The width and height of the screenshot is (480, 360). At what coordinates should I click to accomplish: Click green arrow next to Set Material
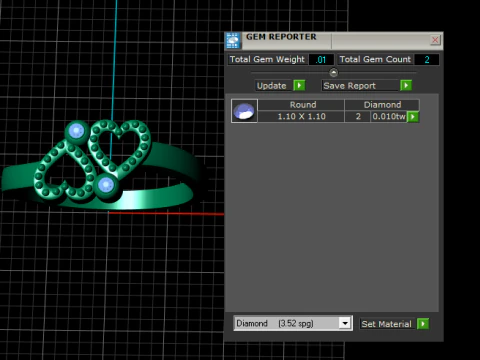[423, 324]
